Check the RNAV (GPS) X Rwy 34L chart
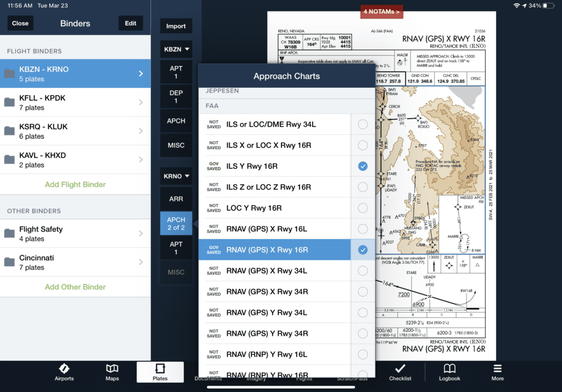562x392 pixels. [x=362, y=271]
